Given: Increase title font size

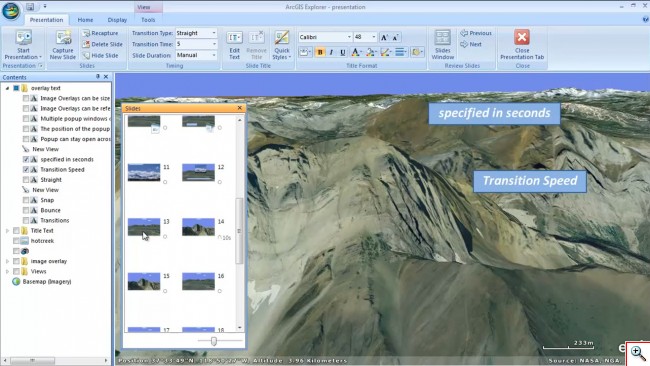Looking at the screenshot, I should click(x=384, y=37).
